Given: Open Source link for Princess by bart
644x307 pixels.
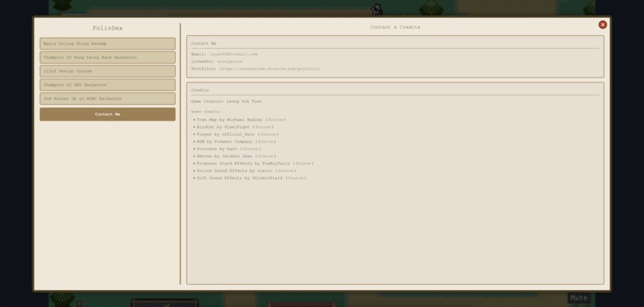Looking at the screenshot, I should click(250, 149).
